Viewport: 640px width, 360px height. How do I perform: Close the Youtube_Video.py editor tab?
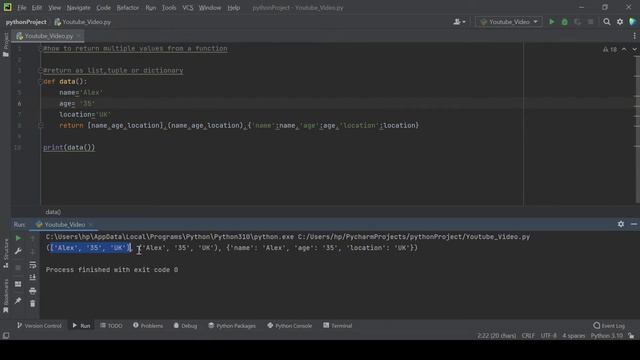coord(78,36)
